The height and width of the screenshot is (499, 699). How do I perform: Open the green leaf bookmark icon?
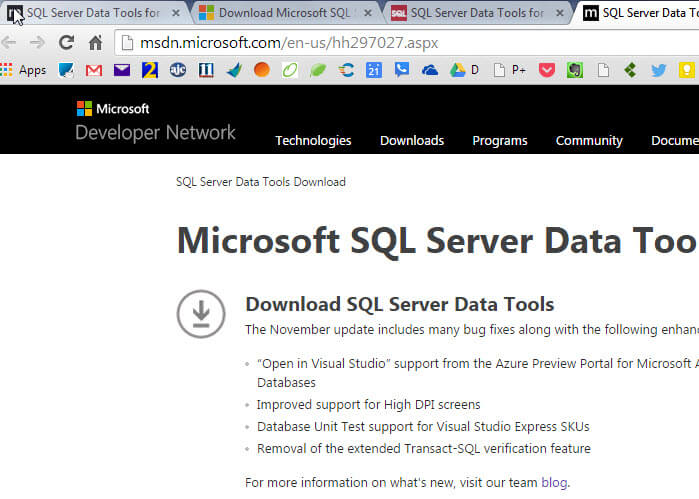(318, 70)
